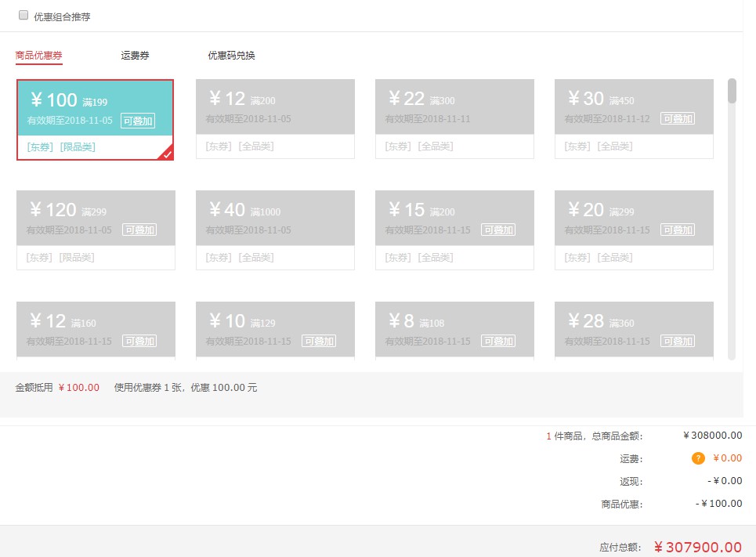Open the 优惠码兑换 tab
Viewport: 756px width, 557px height.
point(231,56)
